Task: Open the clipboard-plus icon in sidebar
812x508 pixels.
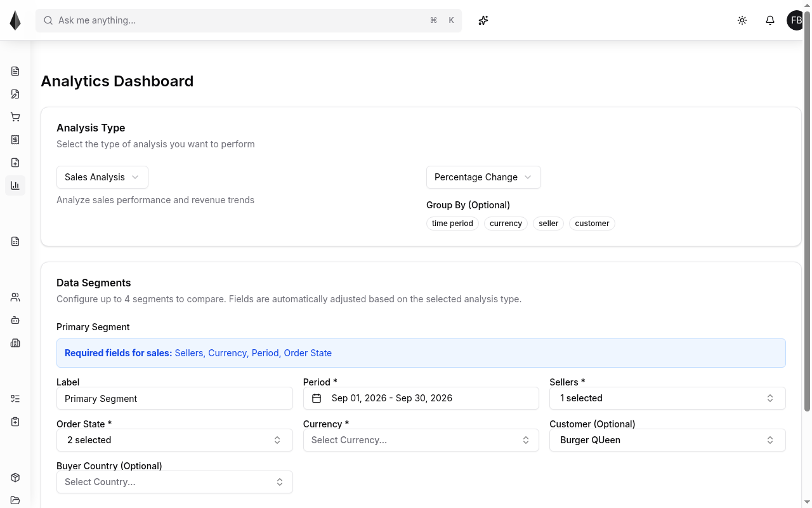Action: click(15, 422)
